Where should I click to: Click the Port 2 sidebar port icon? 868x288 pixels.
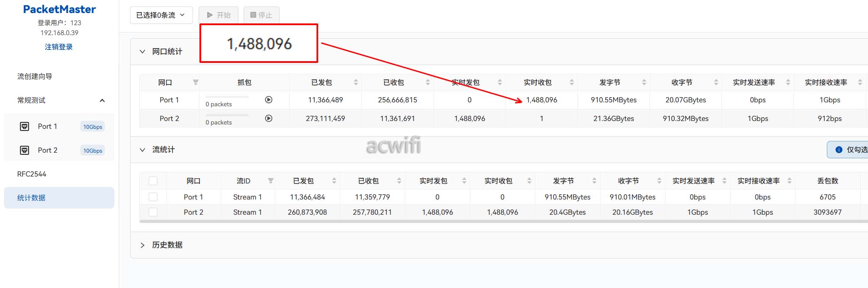(x=25, y=150)
